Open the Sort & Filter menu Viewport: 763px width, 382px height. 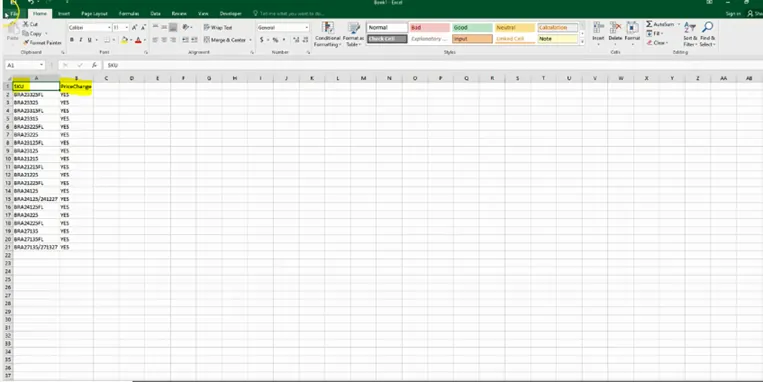tap(690, 34)
